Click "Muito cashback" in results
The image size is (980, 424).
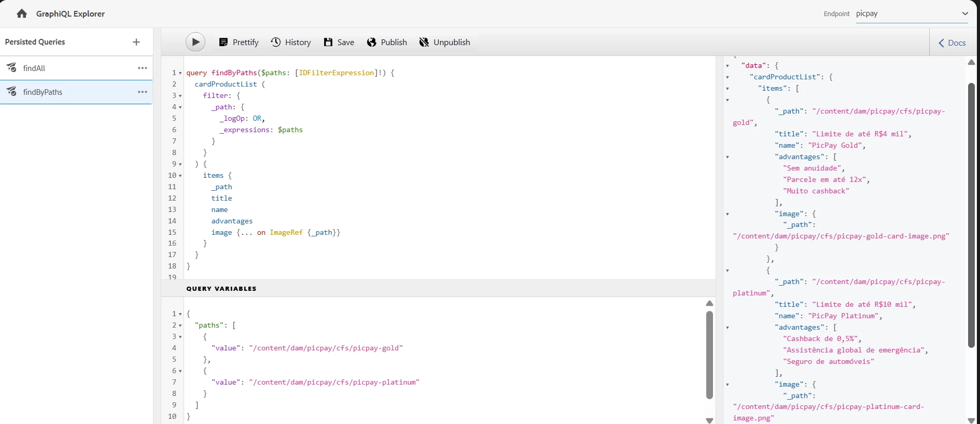click(x=816, y=191)
